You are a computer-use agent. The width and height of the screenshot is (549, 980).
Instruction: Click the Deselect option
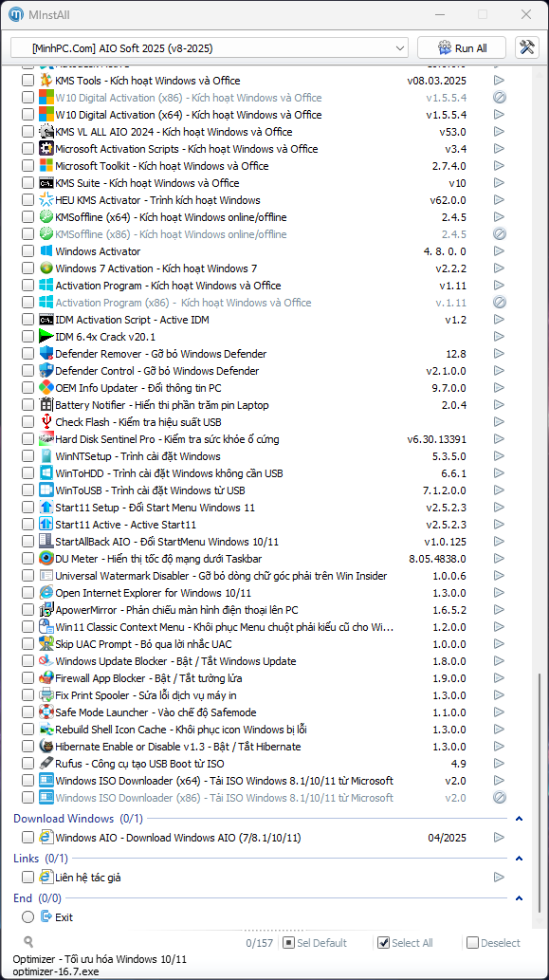click(x=493, y=943)
